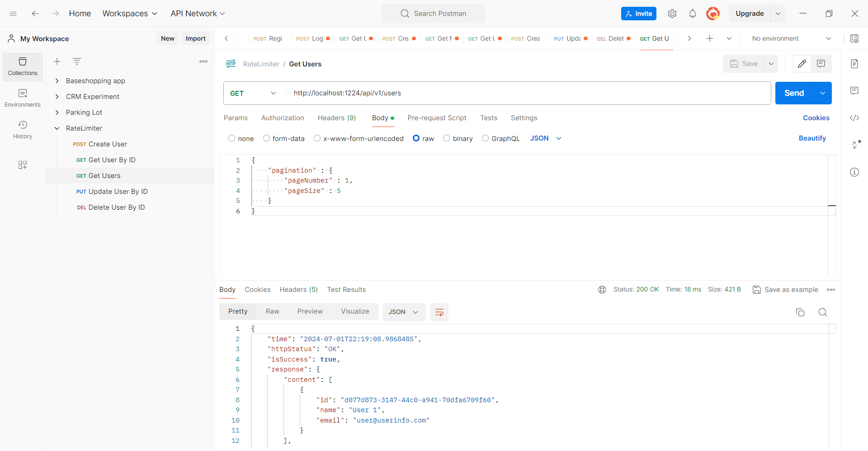The height and width of the screenshot is (451, 868).
Task: Open the Cookies link
Action: coord(816,118)
